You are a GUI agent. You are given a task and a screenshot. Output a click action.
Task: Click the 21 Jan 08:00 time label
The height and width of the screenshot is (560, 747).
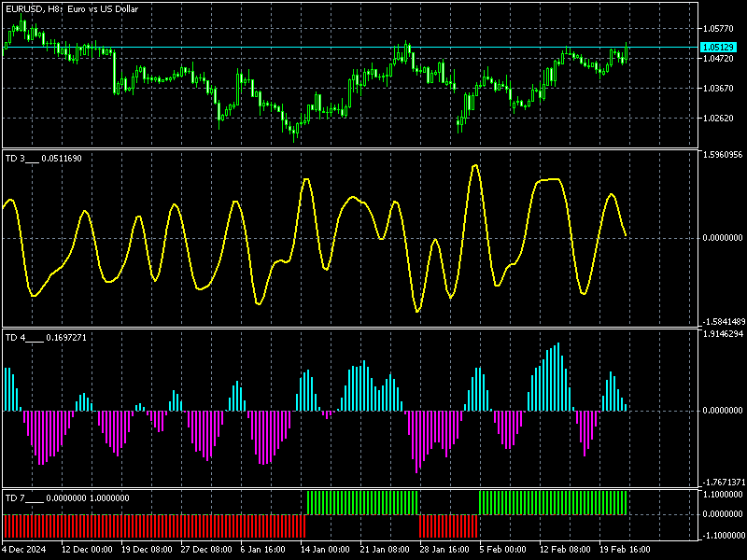[x=386, y=550]
